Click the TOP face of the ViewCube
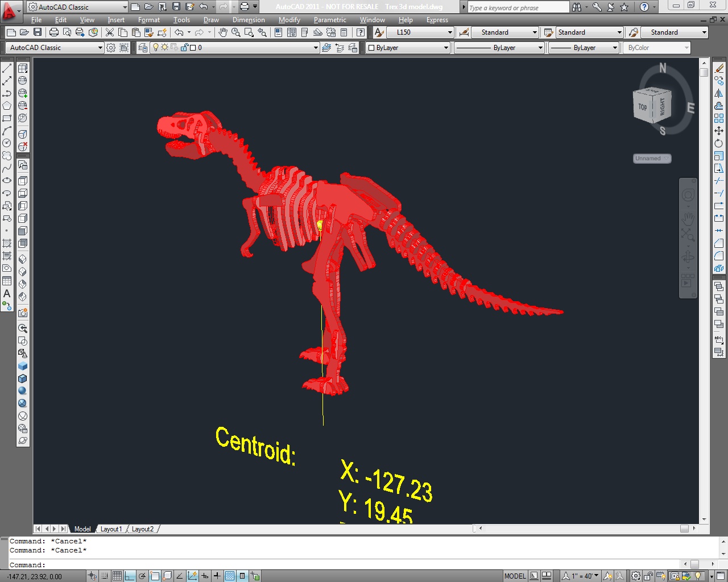The width and height of the screenshot is (728, 582). click(x=643, y=107)
